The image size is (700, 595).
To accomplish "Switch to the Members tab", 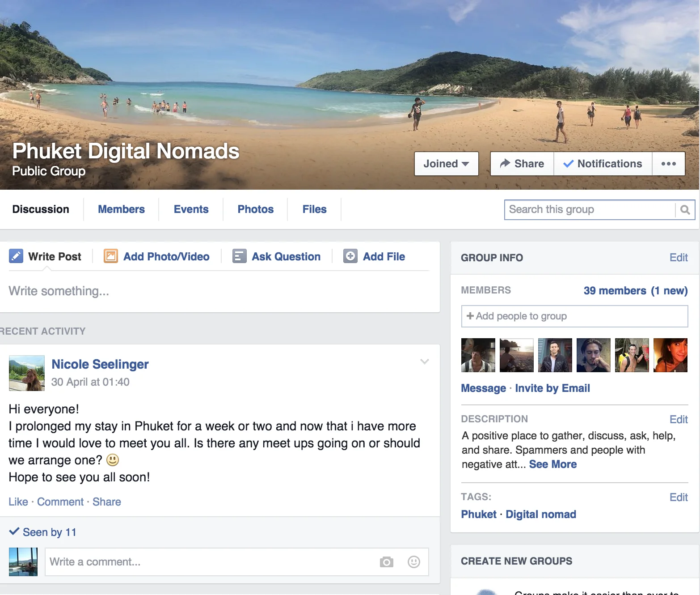I will point(121,209).
